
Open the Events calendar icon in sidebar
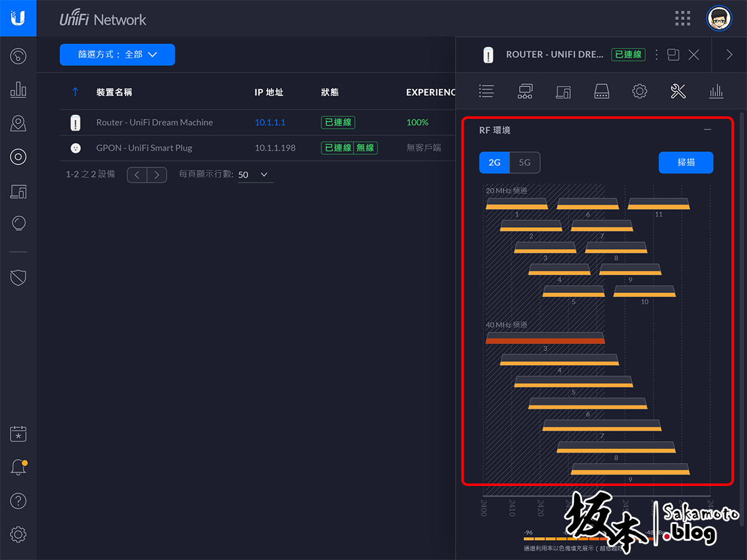(x=18, y=434)
